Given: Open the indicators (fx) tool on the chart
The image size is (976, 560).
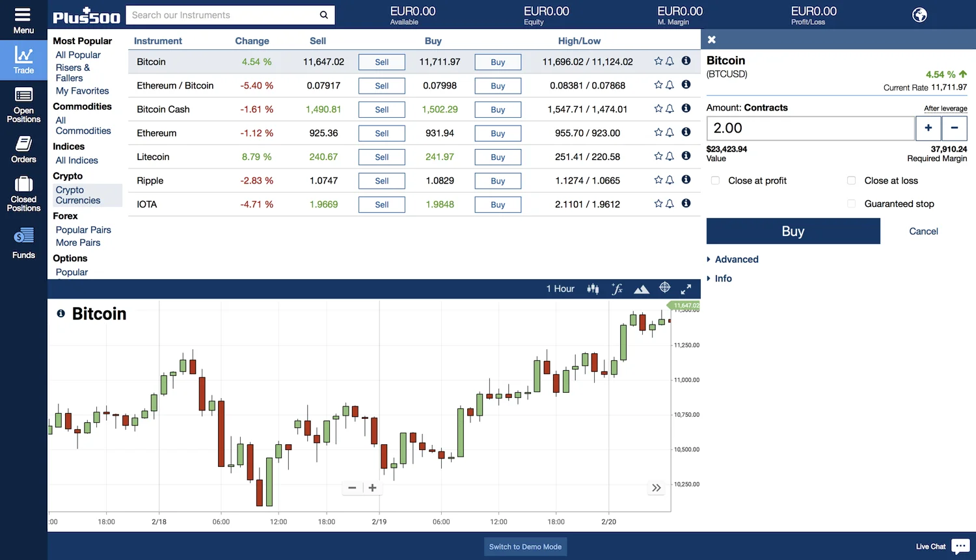Looking at the screenshot, I should (x=617, y=288).
